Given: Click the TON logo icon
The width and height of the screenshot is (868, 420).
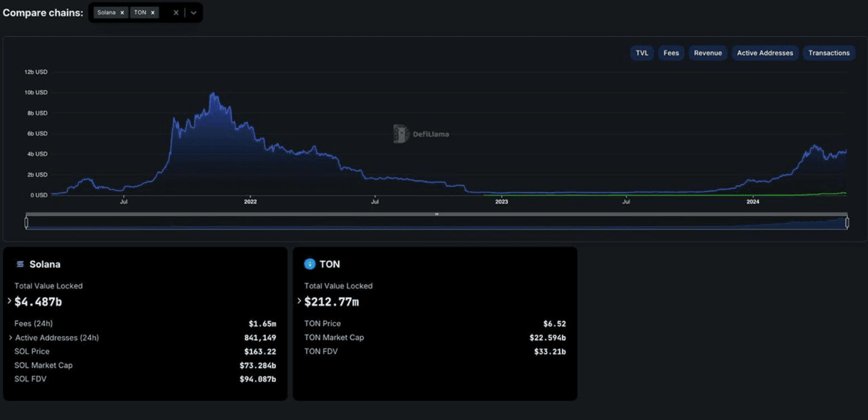Looking at the screenshot, I should pyautogui.click(x=309, y=264).
